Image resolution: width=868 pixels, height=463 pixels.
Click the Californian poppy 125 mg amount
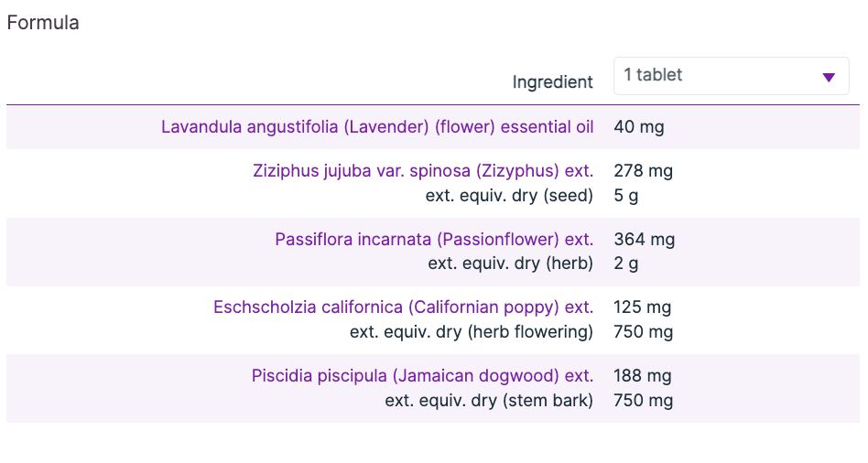(x=643, y=307)
